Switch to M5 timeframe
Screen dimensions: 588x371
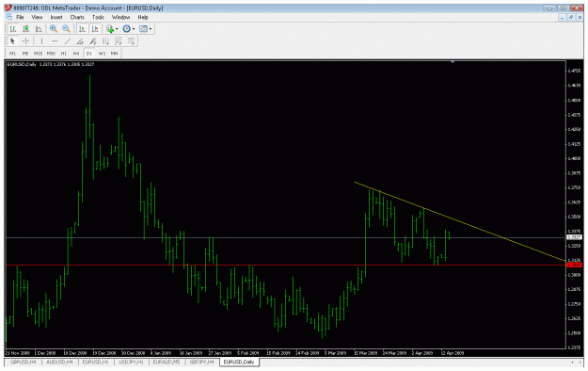pyautogui.click(x=25, y=54)
